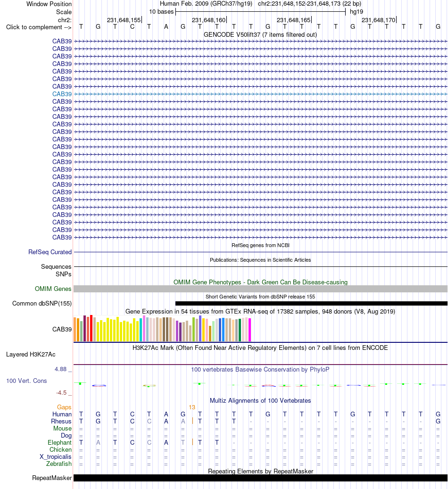
Task: Click the lone C base in the top sequence row
Action: pyautogui.click(x=133, y=27)
